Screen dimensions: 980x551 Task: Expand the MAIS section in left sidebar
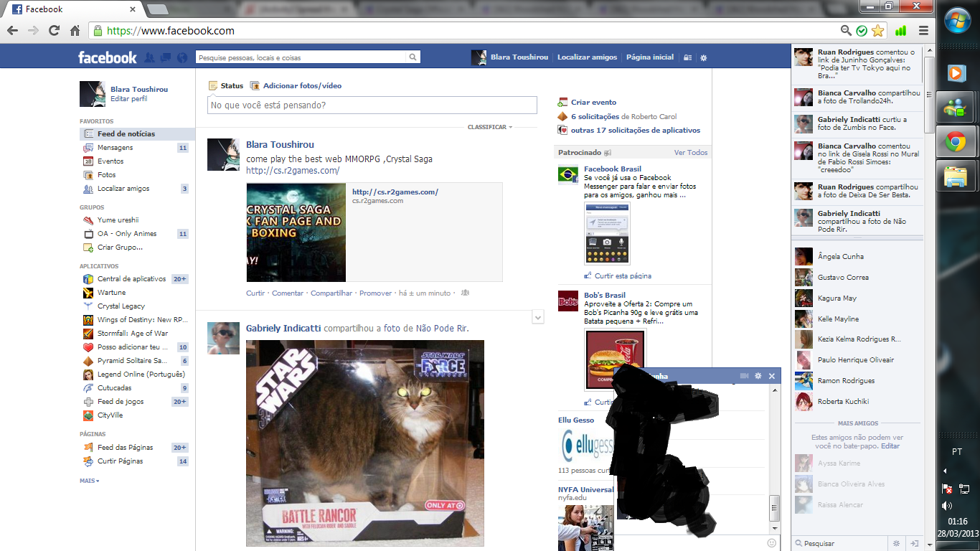[x=89, y=481]
